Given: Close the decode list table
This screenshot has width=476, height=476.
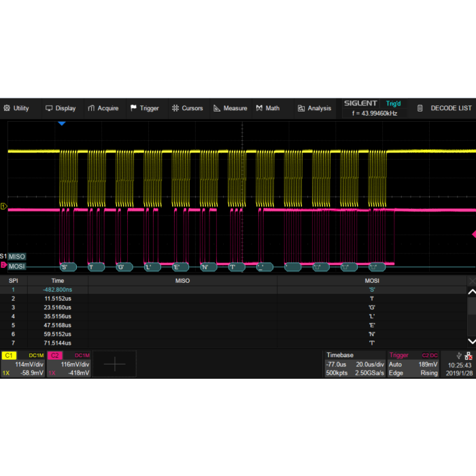Looking at the screenshot, I should [x=471, y=280].
